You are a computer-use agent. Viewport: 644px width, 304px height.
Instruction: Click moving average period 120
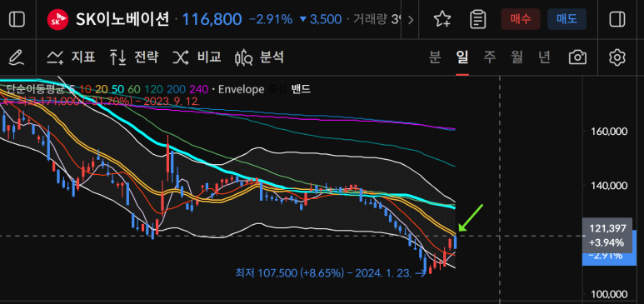pyautogui.click(x=152, y=89)
